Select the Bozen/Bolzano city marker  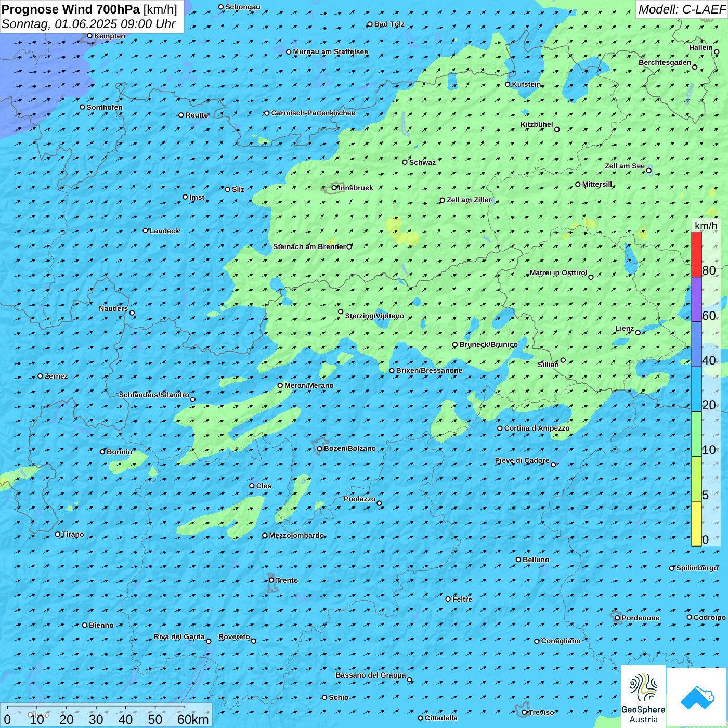[319, 449]
